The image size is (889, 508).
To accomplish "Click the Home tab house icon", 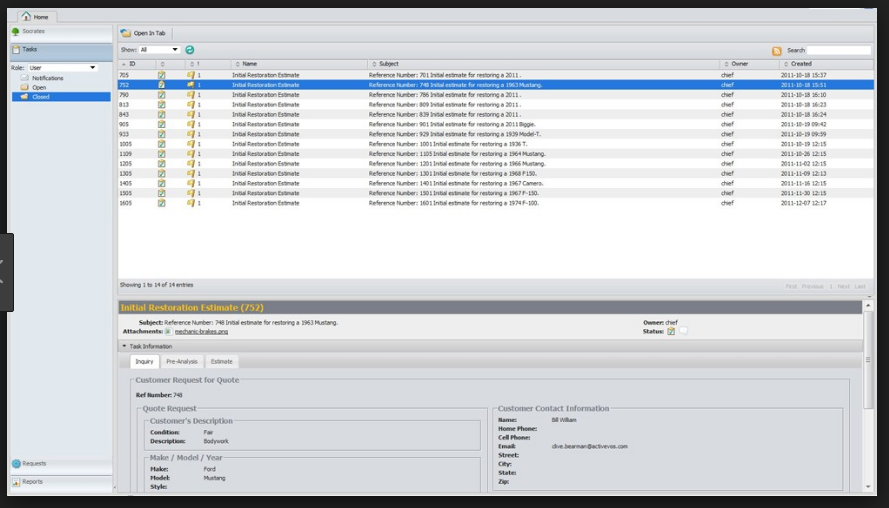I will click(26, 16).
